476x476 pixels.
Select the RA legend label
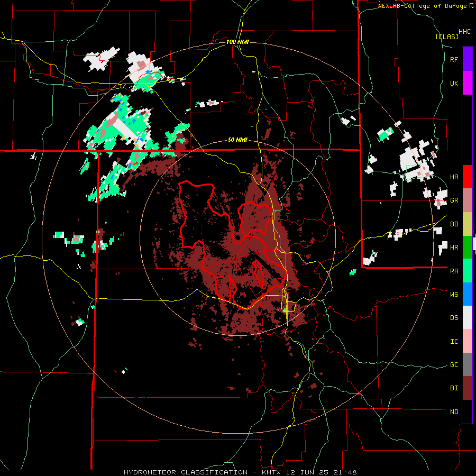coord(454,271)
